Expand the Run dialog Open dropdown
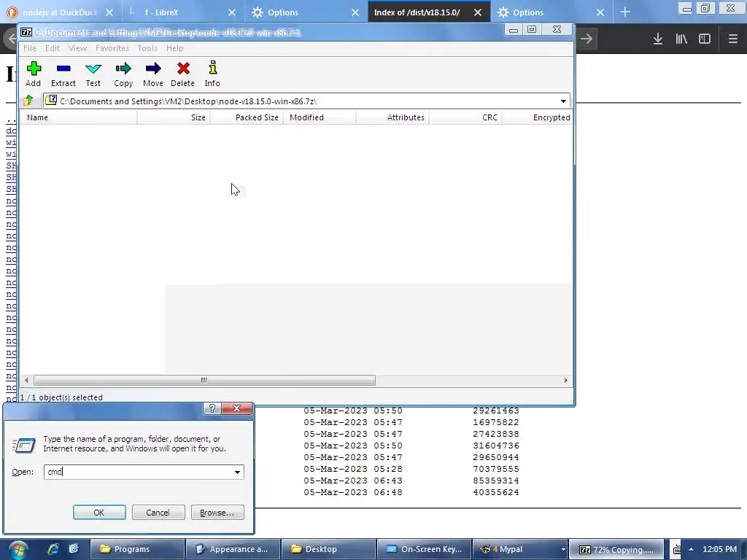Viewport: 747px width, 560px height. tap(237, 472)
